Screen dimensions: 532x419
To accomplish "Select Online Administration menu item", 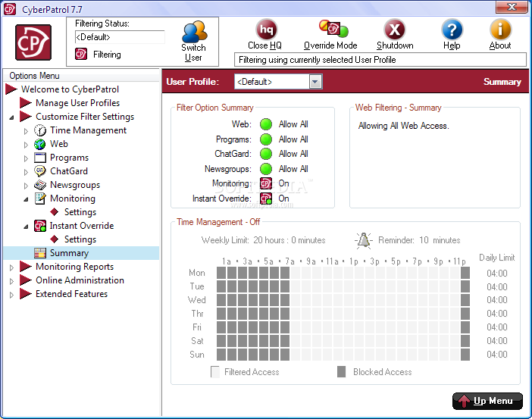I will pos(80,280).
